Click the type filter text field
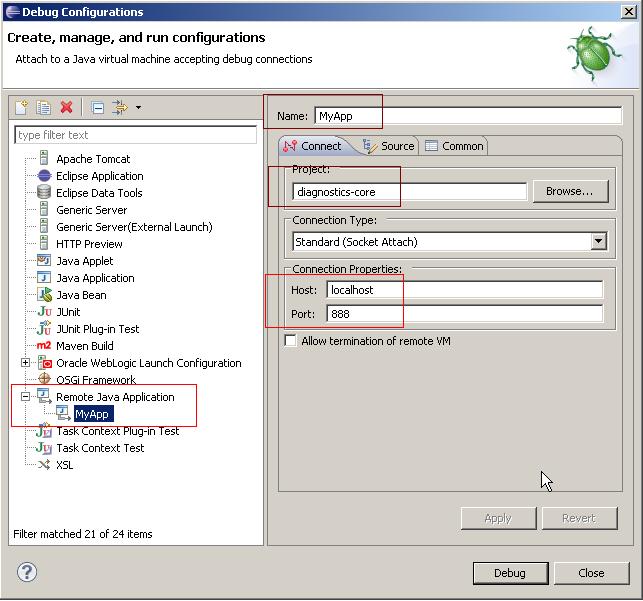The width and height of the screenshot is (643, 601). click(135, 135)
